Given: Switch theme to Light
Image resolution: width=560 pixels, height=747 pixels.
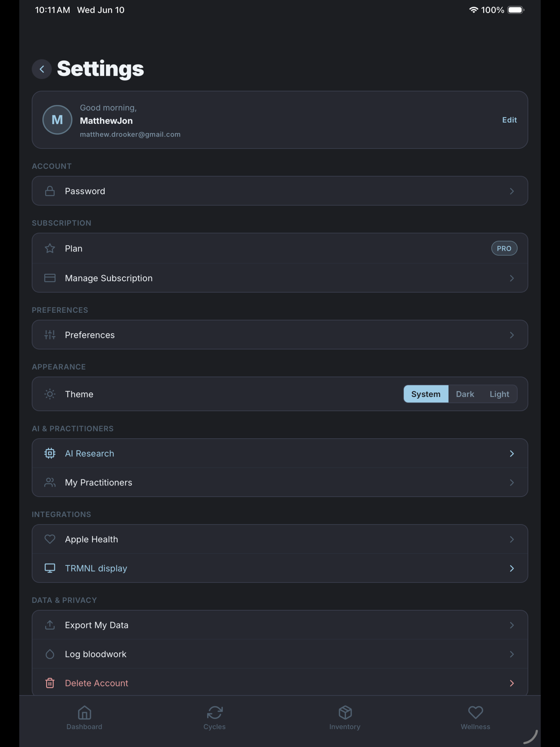Looking at the screenshot, I should point(499,394).
